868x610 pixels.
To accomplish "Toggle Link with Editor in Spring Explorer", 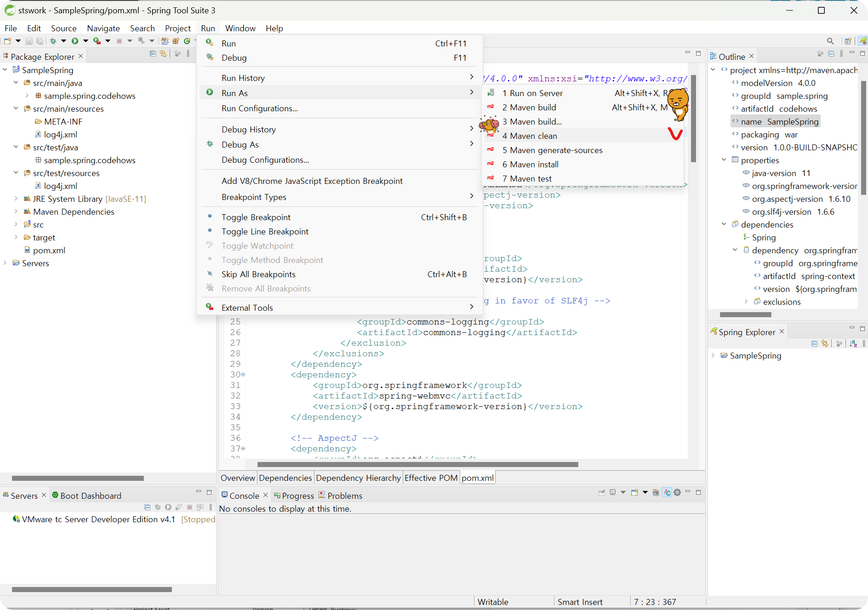I will [x=825, y=343].
